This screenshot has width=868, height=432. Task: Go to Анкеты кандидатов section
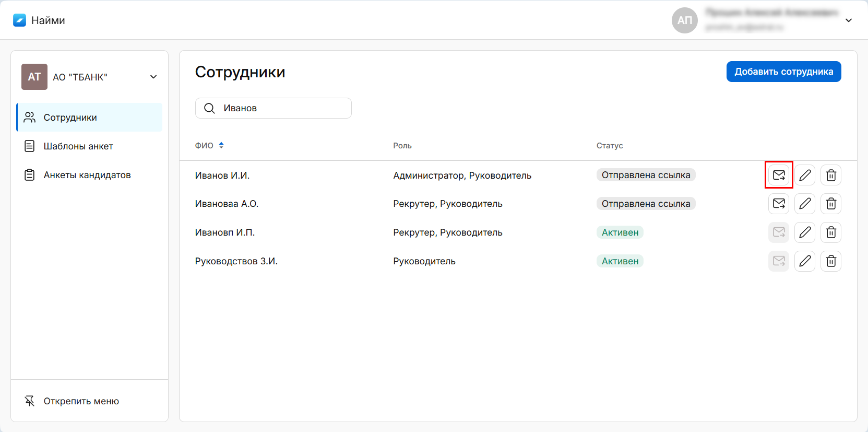87,175
